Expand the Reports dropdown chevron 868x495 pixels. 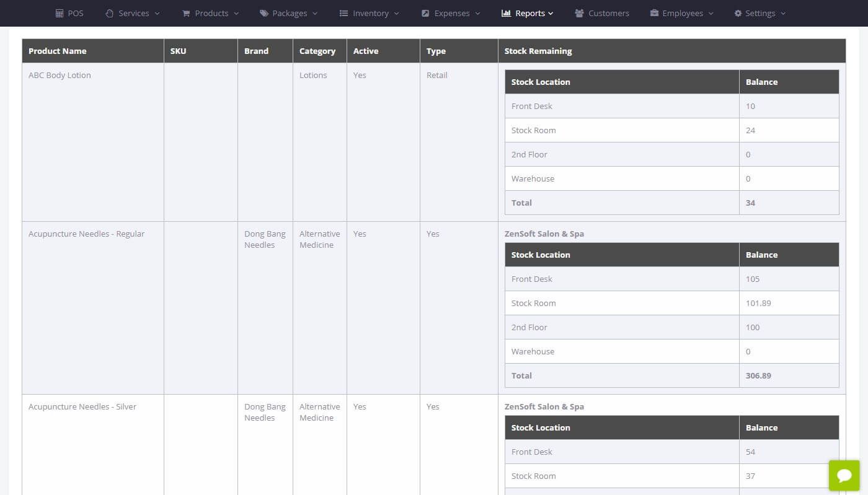(551, 14)
